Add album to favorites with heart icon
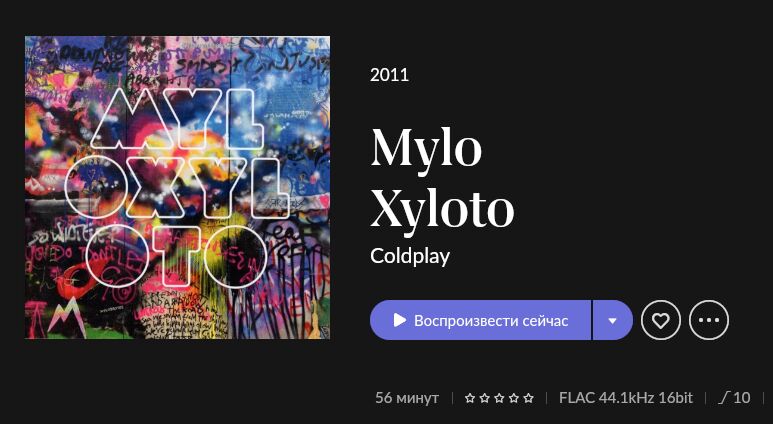Screen dimensions: 773x424 click(x=661, y=320)
